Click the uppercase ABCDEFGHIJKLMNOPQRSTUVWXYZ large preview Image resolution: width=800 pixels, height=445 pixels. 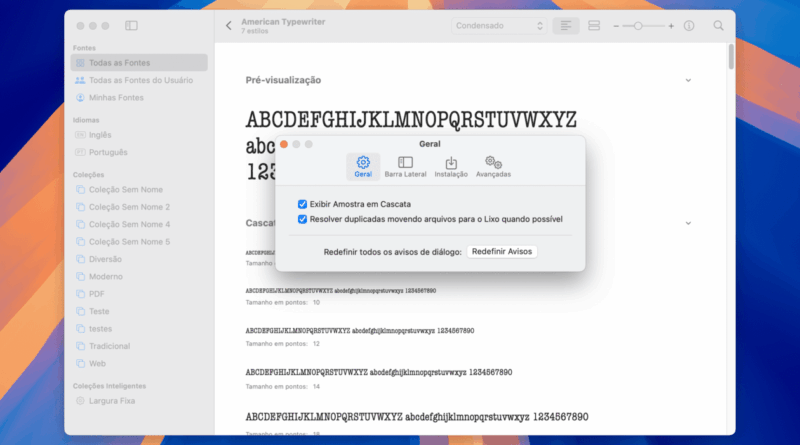[x=411, y=120]
